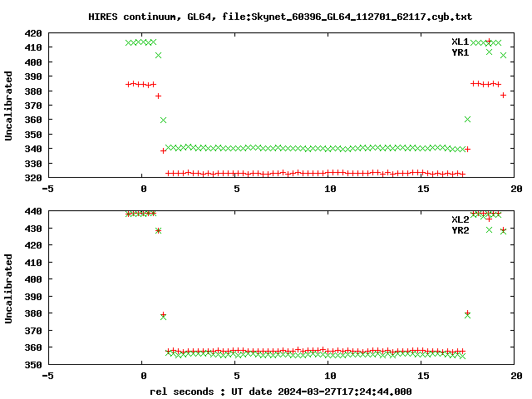Click x-axis tick 15 under top plot
Screen dimensions: 532x399
pos(423,189)
